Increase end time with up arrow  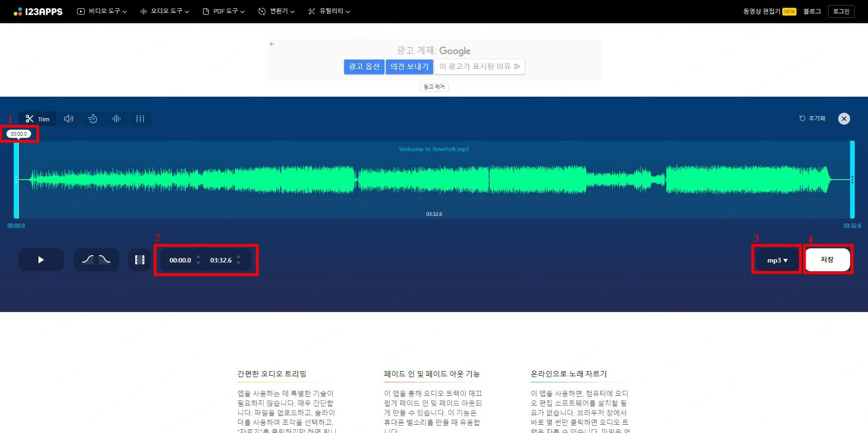238,257
